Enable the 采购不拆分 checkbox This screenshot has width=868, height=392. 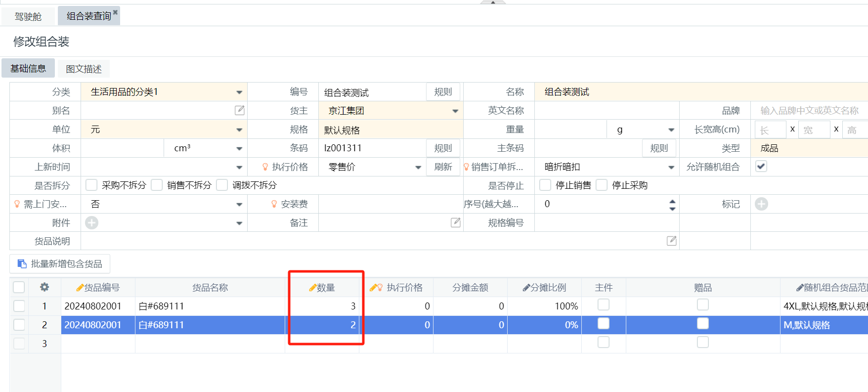click(x=91, y=185)
